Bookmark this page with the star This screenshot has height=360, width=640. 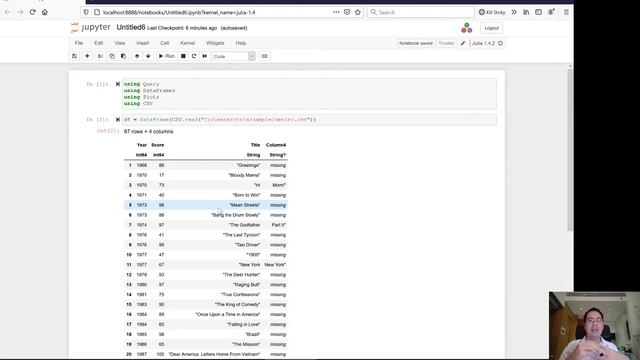click(358, 12)
